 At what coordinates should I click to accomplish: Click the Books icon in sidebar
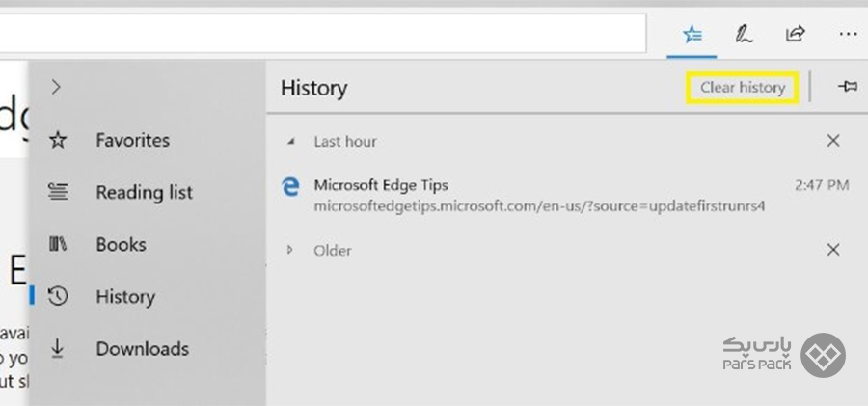[58, 244]
